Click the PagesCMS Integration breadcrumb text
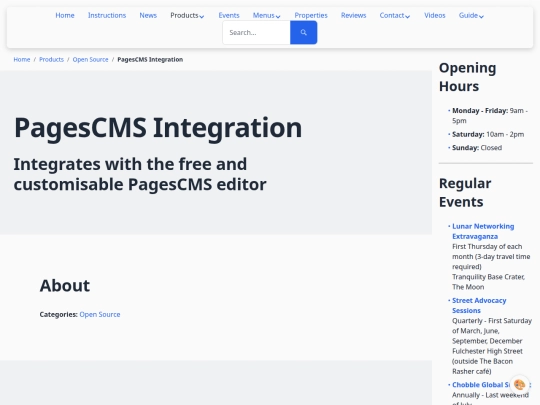Screen dimensions: 540x405 150,60
